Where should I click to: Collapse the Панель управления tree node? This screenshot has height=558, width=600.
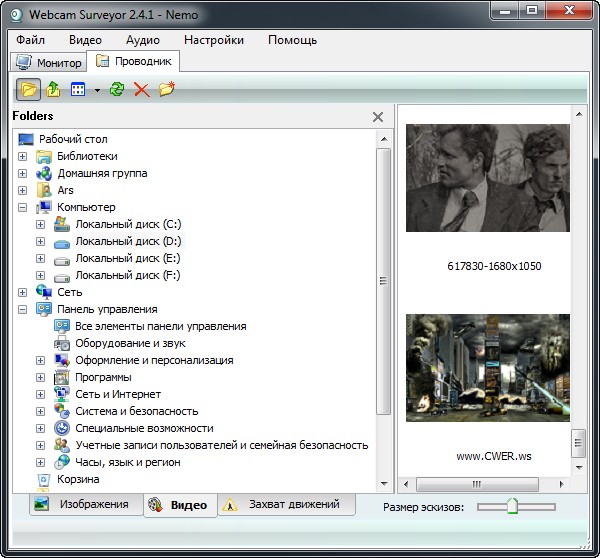tap(22, 310)
